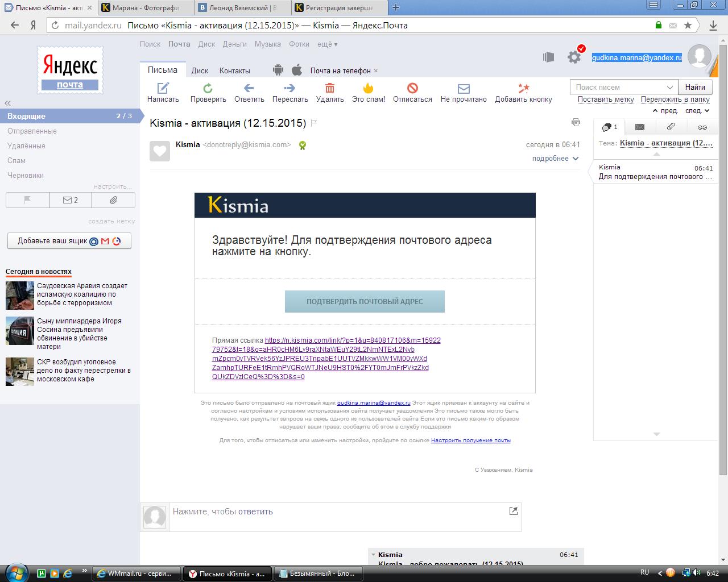This screenshot has width=728, height=582.
Task: Filter by flagged messages in sidebar
Action: coord(27,200)
